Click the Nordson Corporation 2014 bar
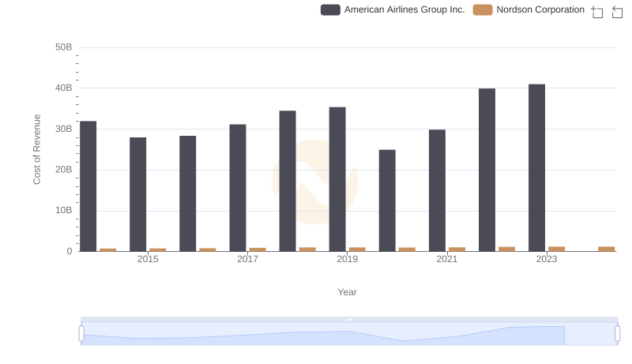Screen dimensions: 632x364 point(108,250)
